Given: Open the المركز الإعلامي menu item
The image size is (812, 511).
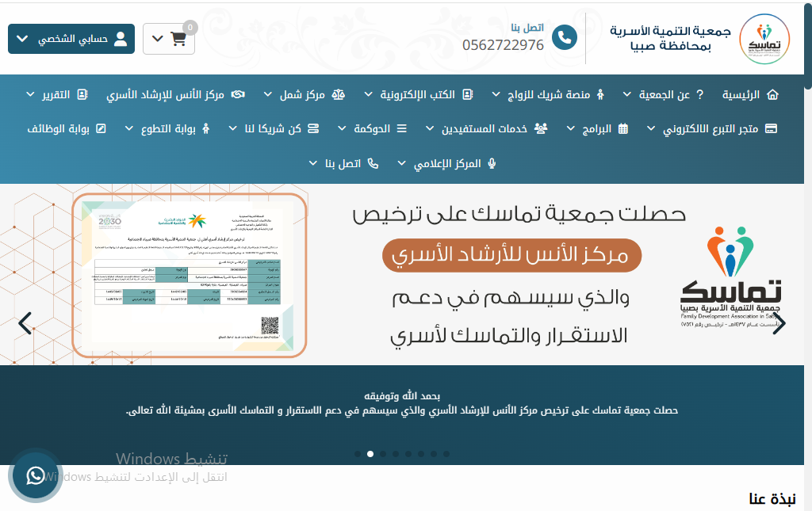Looking at the screenshot, I should (447, 163).
